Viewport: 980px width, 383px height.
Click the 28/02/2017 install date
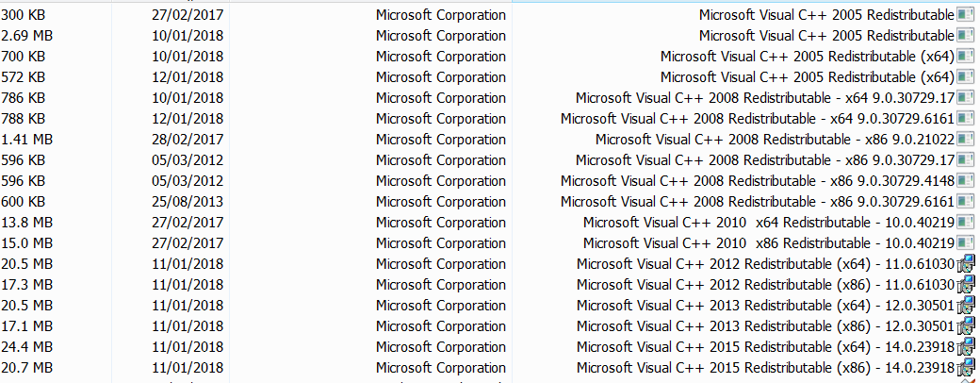(188, 139)
